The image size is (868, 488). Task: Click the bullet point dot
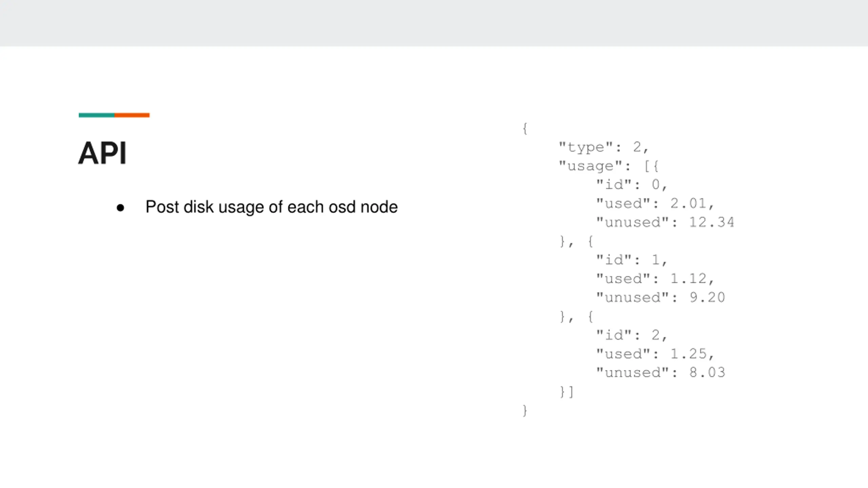[x=120, y=207]
